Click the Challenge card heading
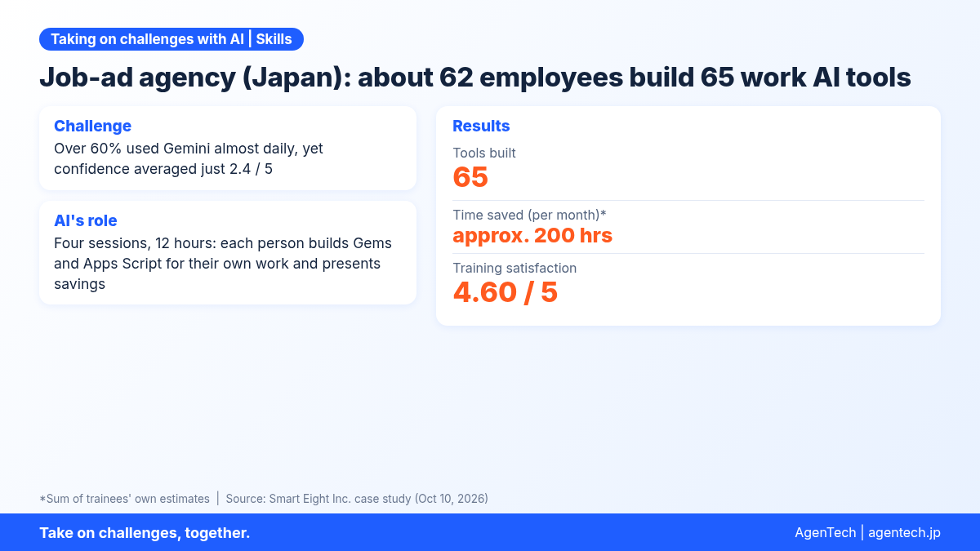980x551 pixels. (x=92, y=126)
